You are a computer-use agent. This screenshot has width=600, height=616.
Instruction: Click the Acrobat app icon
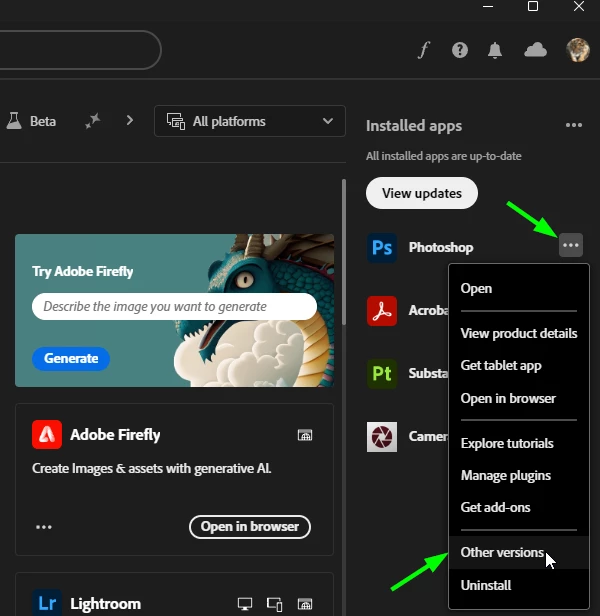click(382, 311)
